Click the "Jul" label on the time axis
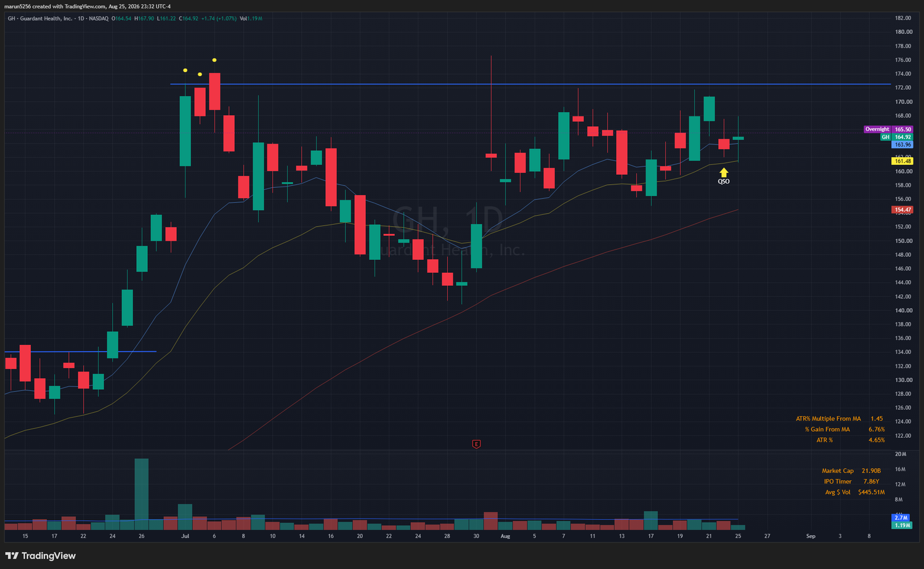Image resolution: width=924 pixels, height=569 pixels. click(x=185, y=536)
